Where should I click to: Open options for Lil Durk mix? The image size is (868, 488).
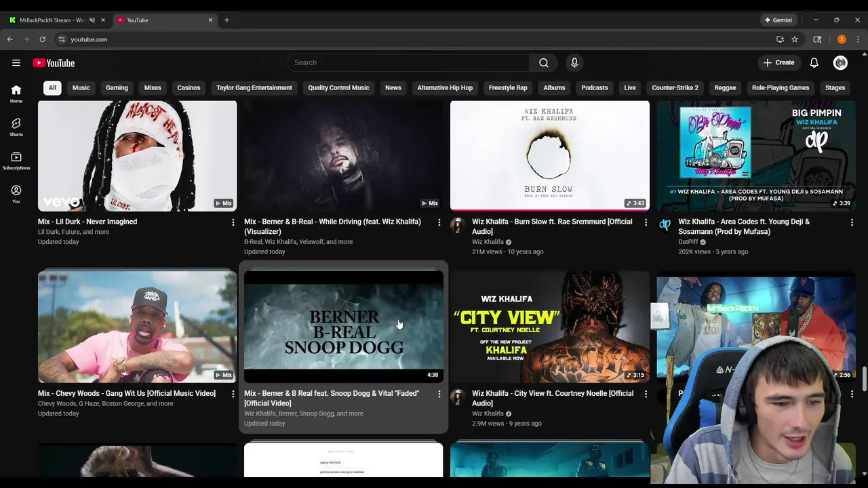[x=233, y=222]
